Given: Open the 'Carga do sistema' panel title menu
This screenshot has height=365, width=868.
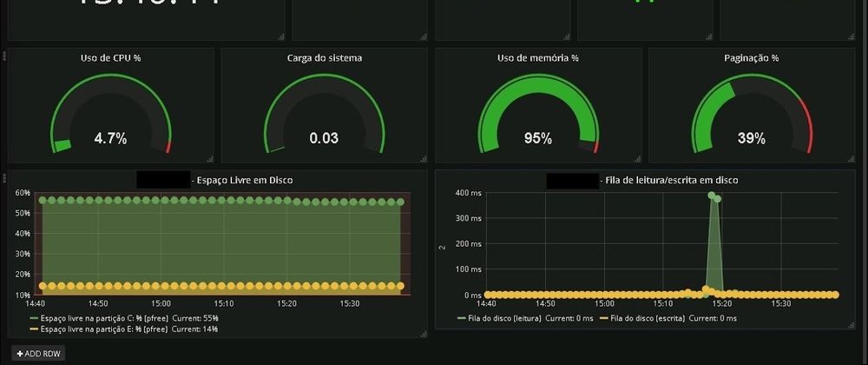Looking at the screenshot, I should (324, 58).
